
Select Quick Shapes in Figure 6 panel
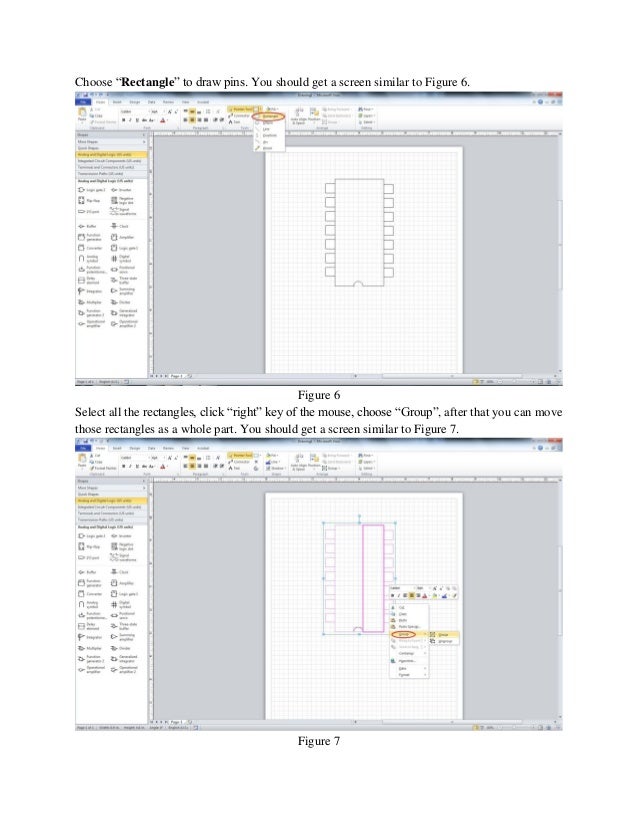[x=111, y=148]
